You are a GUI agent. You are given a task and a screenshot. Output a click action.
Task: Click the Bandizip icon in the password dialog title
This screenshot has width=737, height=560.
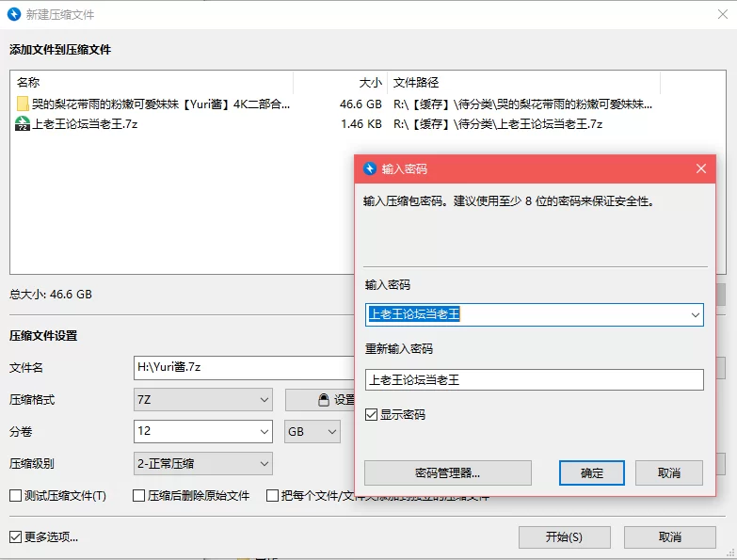tap(370, 168)
